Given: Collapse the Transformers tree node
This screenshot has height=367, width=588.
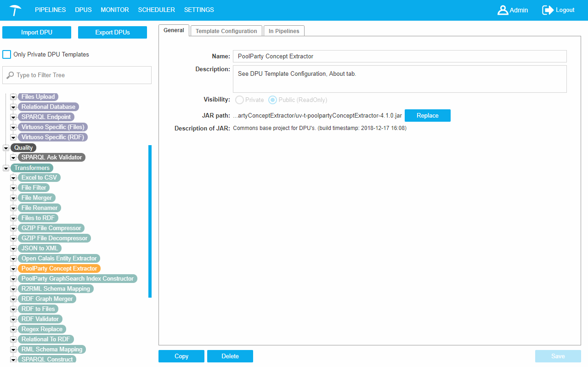Looking at the screenshot, I should click(x=6, y=168).
